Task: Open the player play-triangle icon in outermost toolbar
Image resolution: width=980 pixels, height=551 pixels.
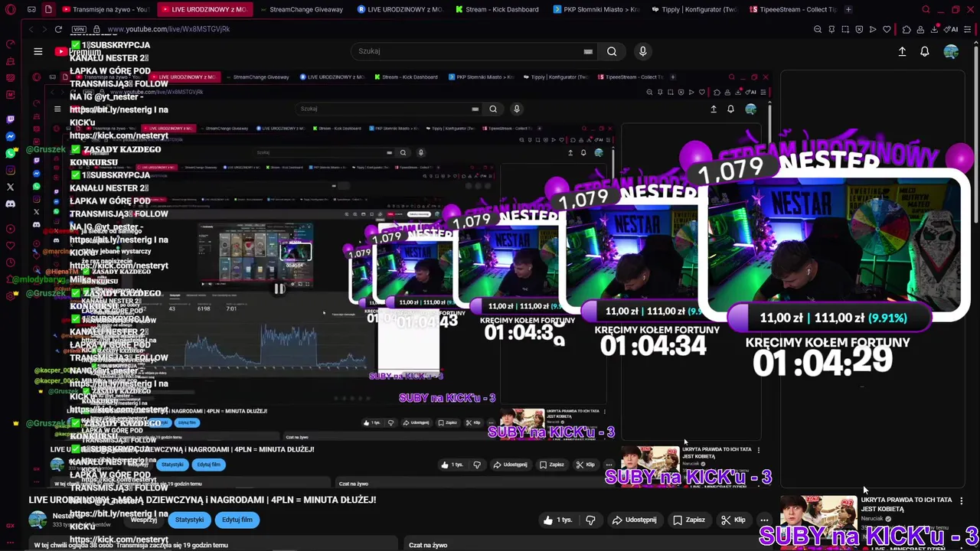Action: coord(873,29)
